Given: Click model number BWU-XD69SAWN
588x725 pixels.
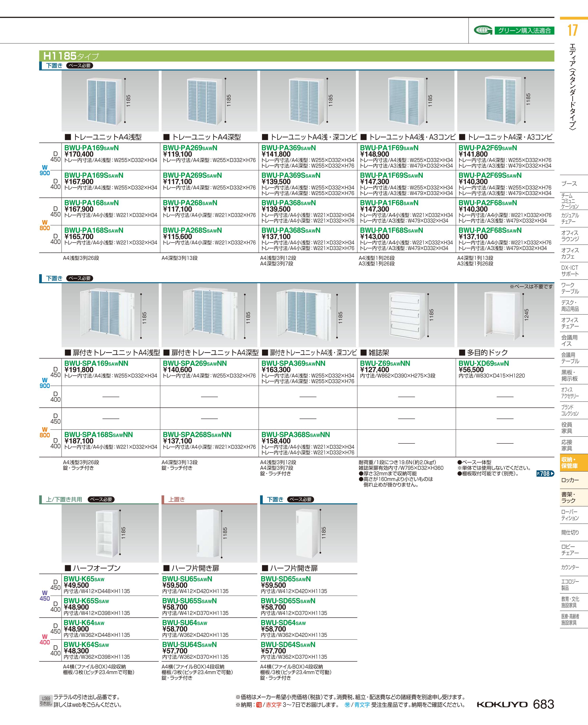Looking at the screenshot, I should (x=484, y=363).
